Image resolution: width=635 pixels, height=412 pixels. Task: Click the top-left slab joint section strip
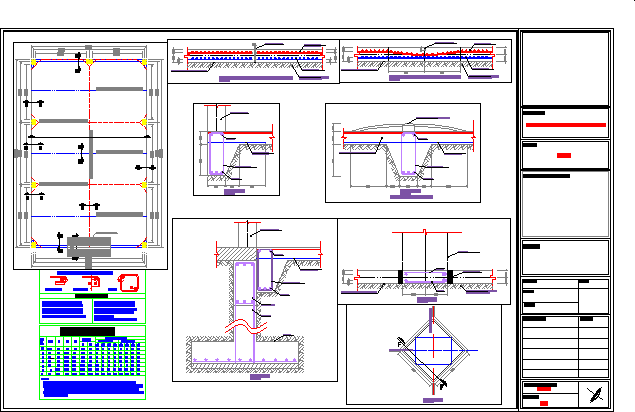pos(252,60)
